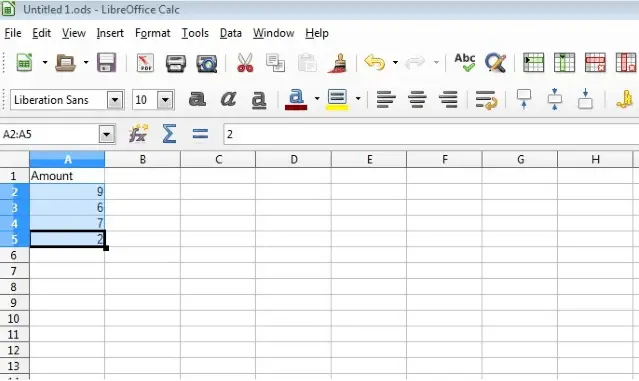The image size is (639, 381).
Task: Open the font name dropdown arrow
Action: [x=115, y=100]
